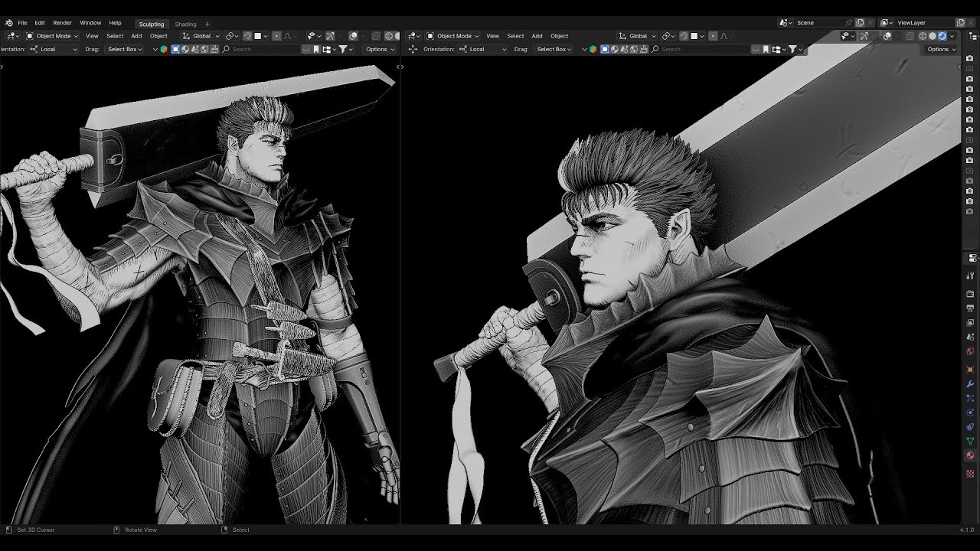Expand Global transform orientation in right viewport
This screenshot has width=980, height=551.
638,36
